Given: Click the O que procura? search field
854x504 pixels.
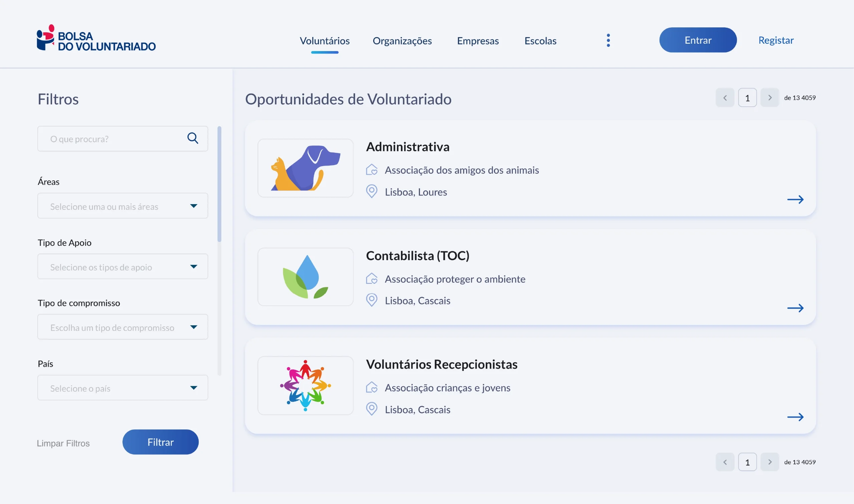Looking at the screenshot, I should pos(122,138).
